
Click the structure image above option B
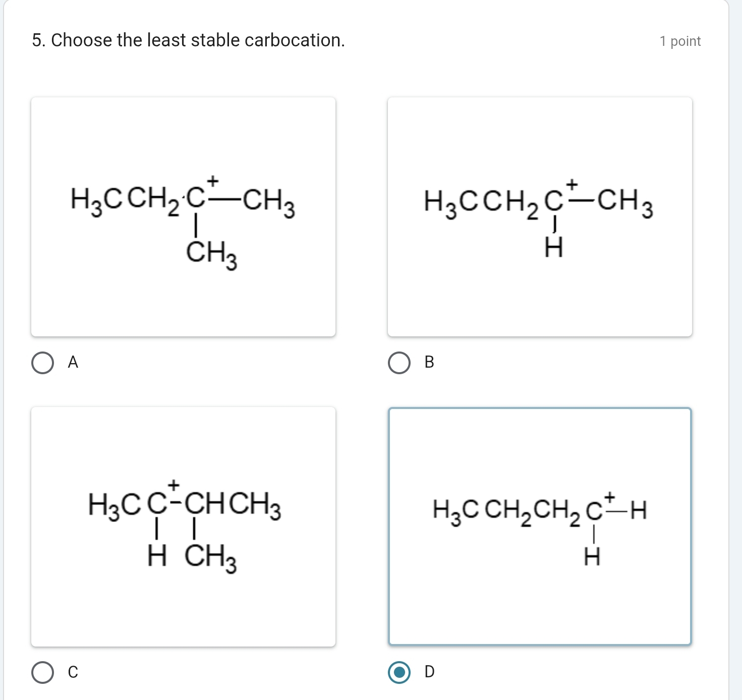click(x=539, y=217)
